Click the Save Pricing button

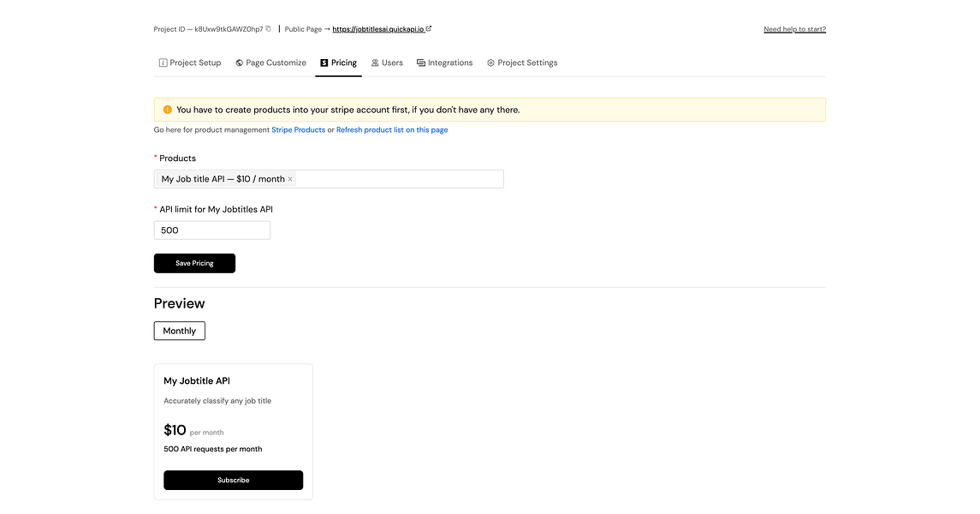[194, 263]
